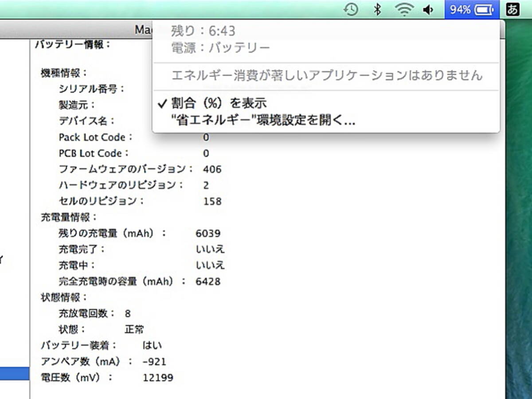
Task: Click the energy consumption apps message
Action: (326, 75)
